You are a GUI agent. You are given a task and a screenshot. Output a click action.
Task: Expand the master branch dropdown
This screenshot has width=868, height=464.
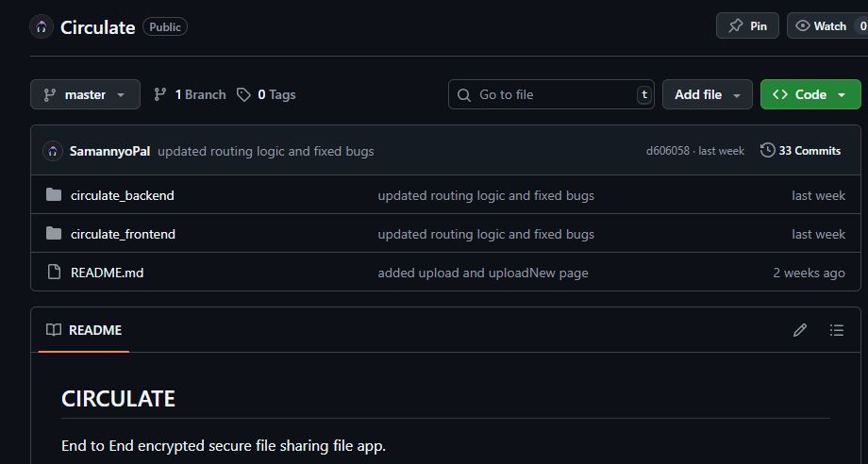85,94
